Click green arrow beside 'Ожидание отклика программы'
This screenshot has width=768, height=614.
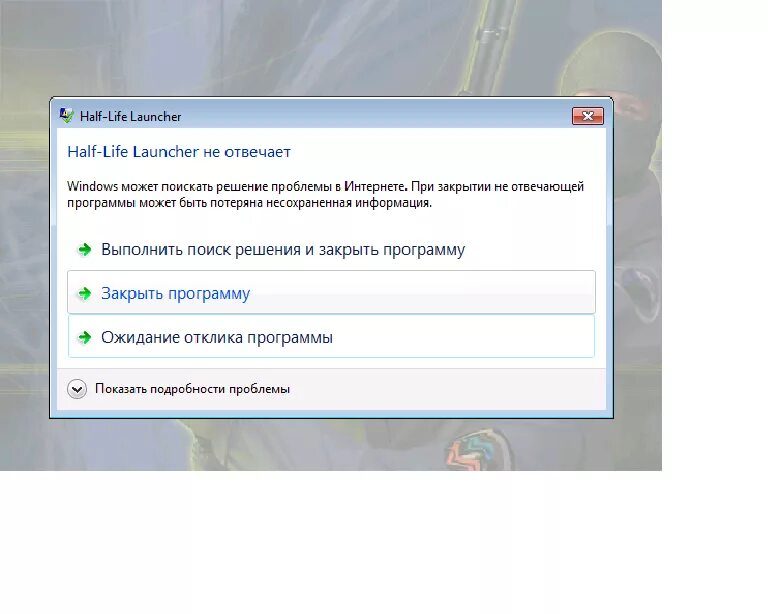coord(85,337)
